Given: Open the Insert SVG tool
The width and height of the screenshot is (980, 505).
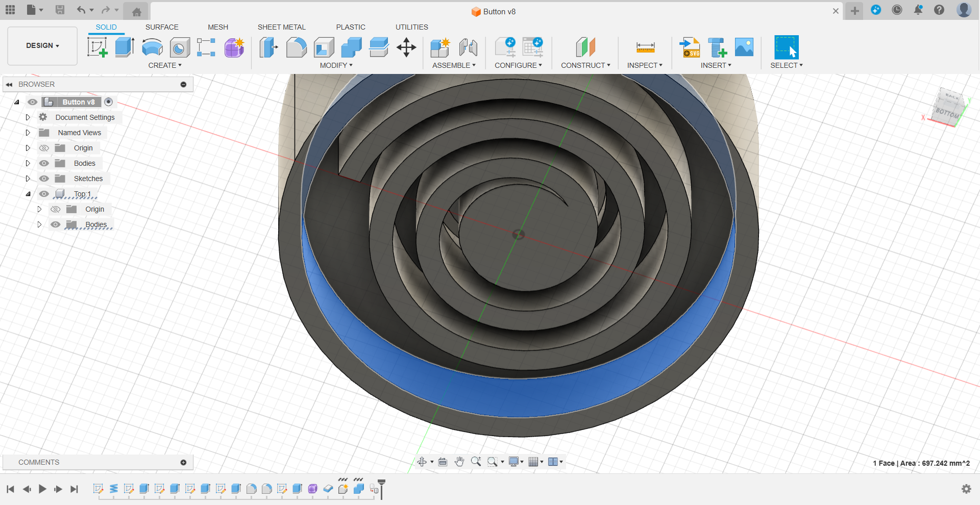Looking at the screenshot, I should click(690, 47).
